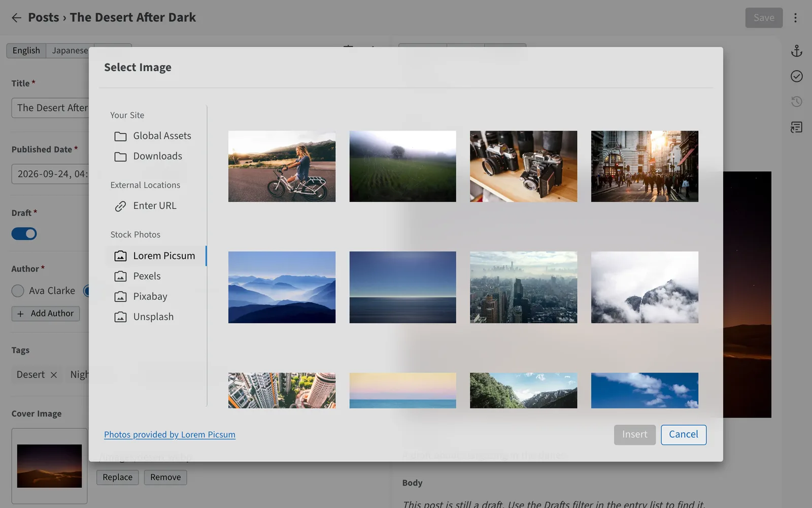Toggle the Draft switch

[x=24, y=234]
